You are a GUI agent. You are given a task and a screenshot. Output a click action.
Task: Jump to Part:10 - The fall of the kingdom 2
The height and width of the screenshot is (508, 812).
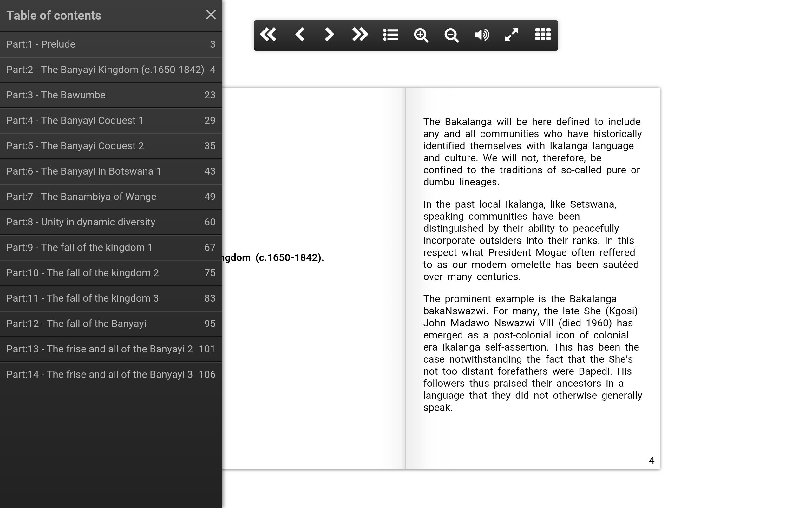111,273
